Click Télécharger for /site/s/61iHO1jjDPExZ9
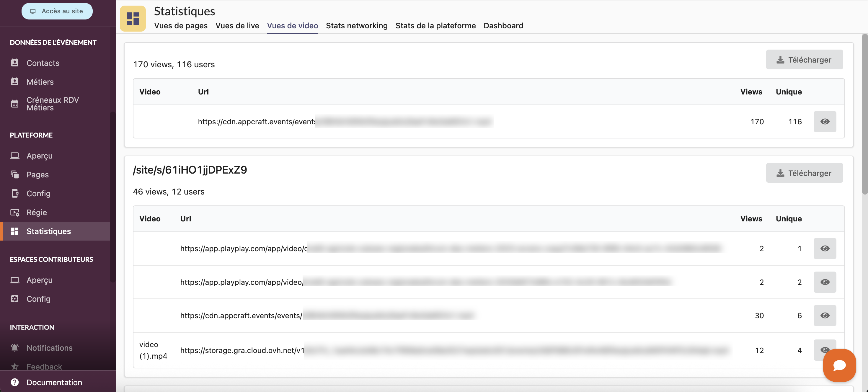This screenshot has height=392, width=868. (804, 173)
